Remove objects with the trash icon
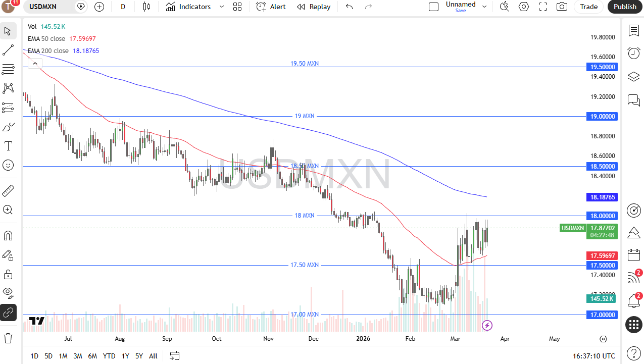 [8, 338]
